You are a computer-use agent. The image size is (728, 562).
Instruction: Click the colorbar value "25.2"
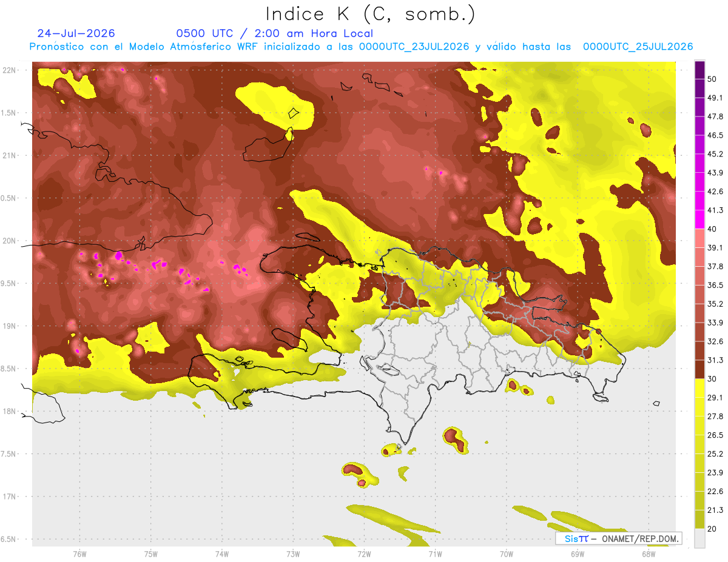point(715,453)
